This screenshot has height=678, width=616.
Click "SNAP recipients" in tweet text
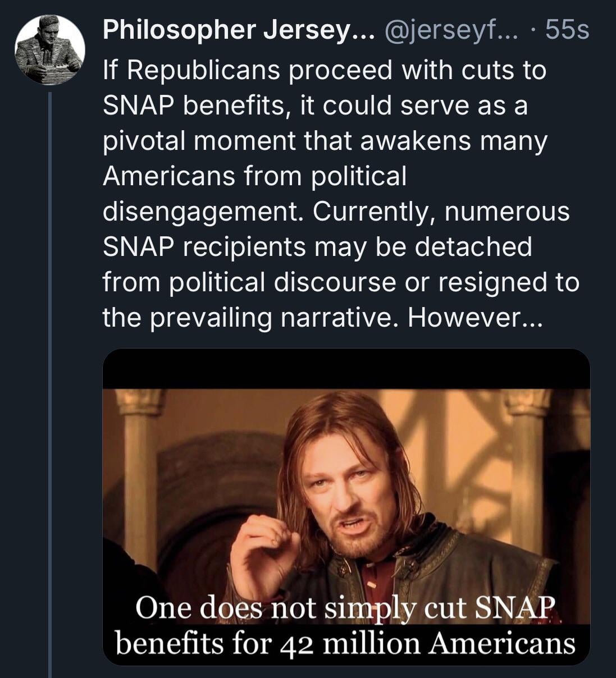pos(204,247)
